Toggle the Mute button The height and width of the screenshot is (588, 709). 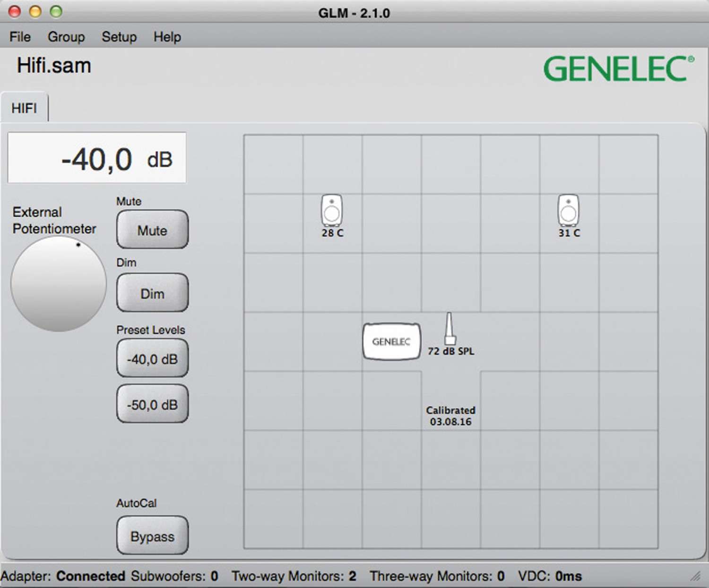(152, 230)
